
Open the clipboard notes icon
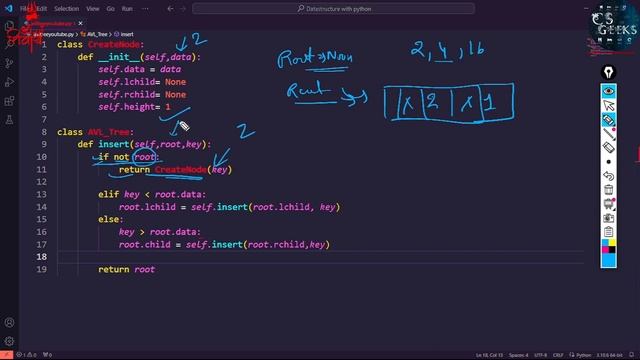(x=609, y=232)
